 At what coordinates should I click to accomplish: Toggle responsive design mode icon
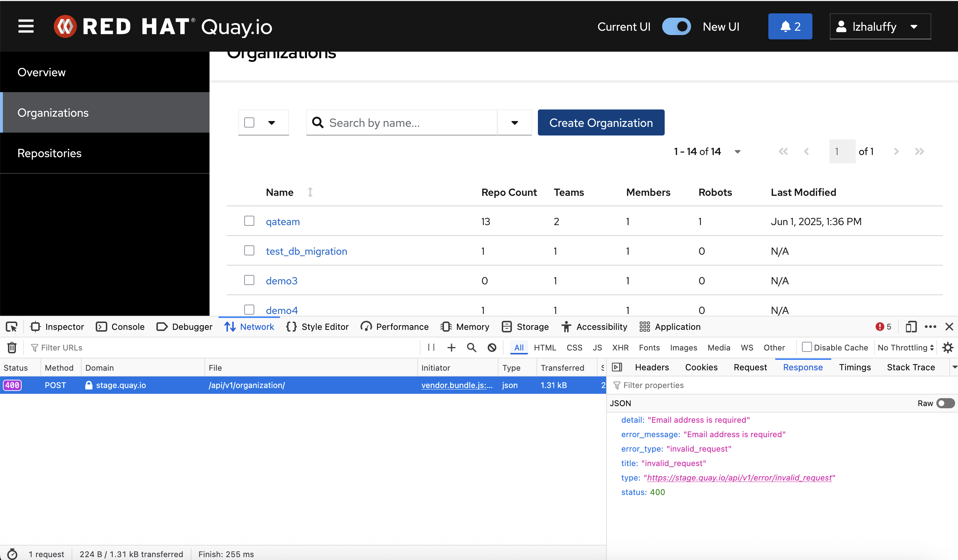[x=911, y=327]
